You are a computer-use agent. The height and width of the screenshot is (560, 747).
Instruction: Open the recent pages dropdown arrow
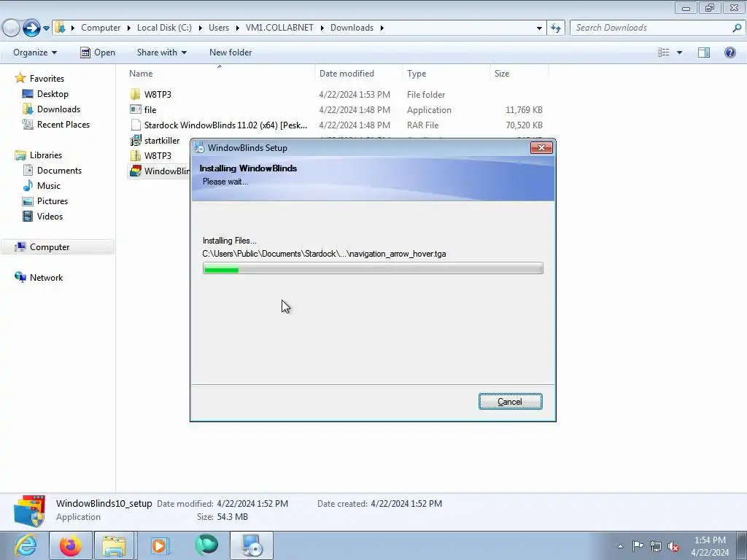pos(46,28)
